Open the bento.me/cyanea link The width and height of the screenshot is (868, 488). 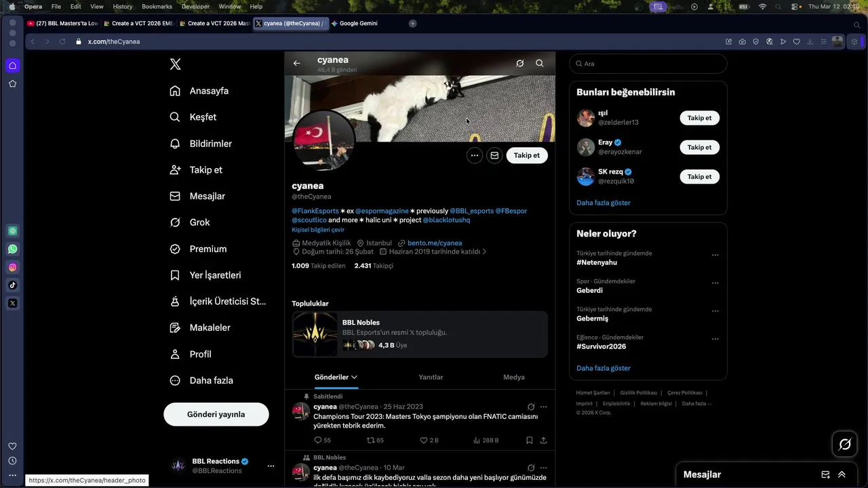435,243
